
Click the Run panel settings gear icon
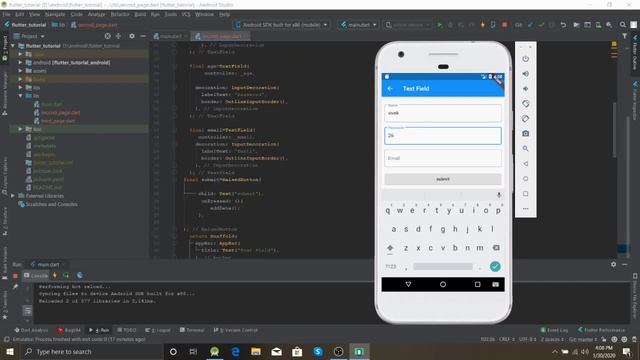click(x=613, y=264)
